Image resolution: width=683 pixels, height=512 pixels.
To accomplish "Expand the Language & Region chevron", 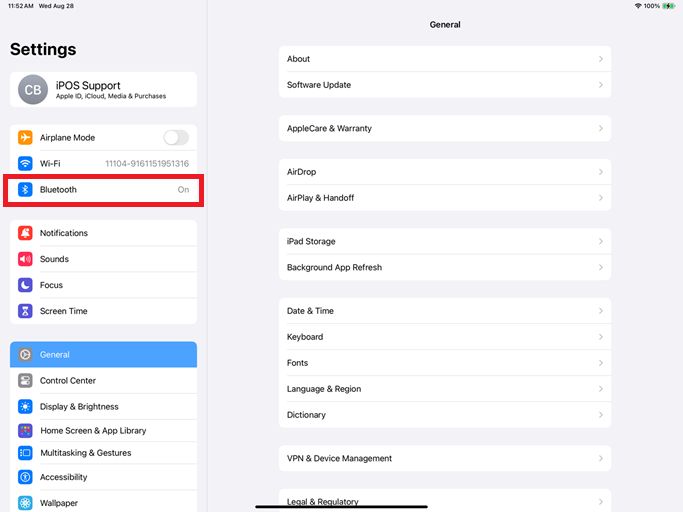I will (601, 389).
